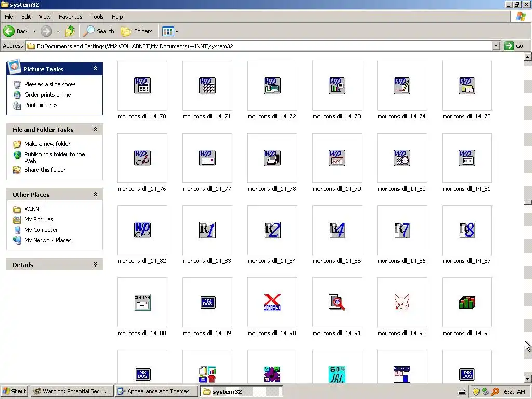
Task: Click Publish this folder to the Web
Action: coord(55,157)
